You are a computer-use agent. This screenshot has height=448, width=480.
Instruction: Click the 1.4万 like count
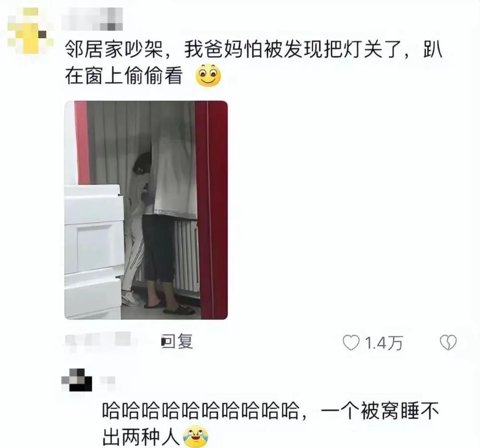pos(384,343)
